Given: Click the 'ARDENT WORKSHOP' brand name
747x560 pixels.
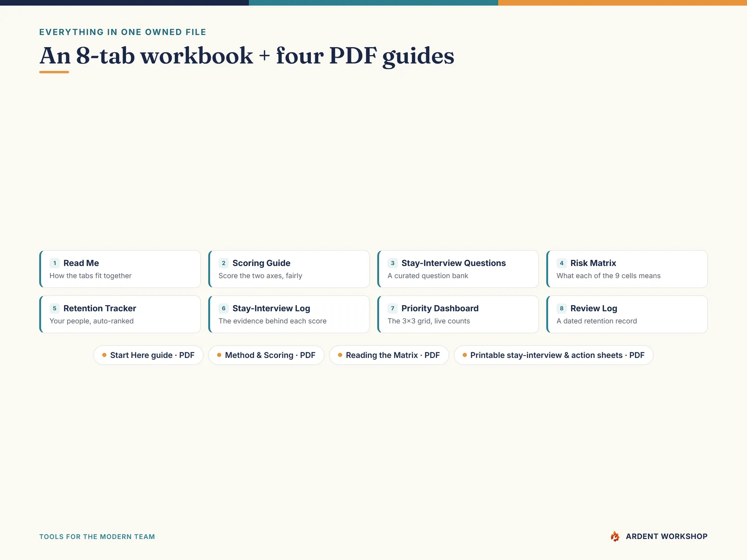Looking at the screenshot, I should coord(667,537).
